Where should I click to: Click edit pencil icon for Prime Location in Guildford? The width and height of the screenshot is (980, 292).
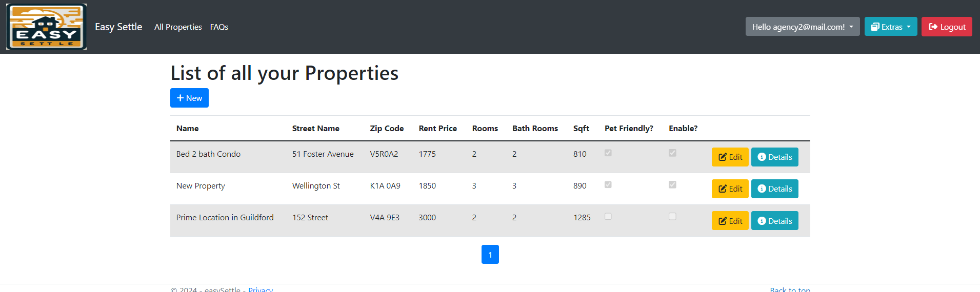(723, 221)
